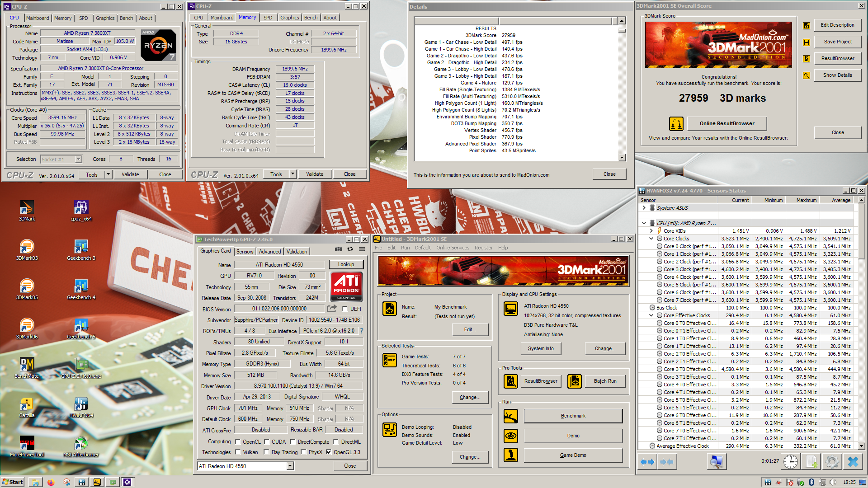
Task: Open the Catzilla desktop icon
Action: coord(27,407)
